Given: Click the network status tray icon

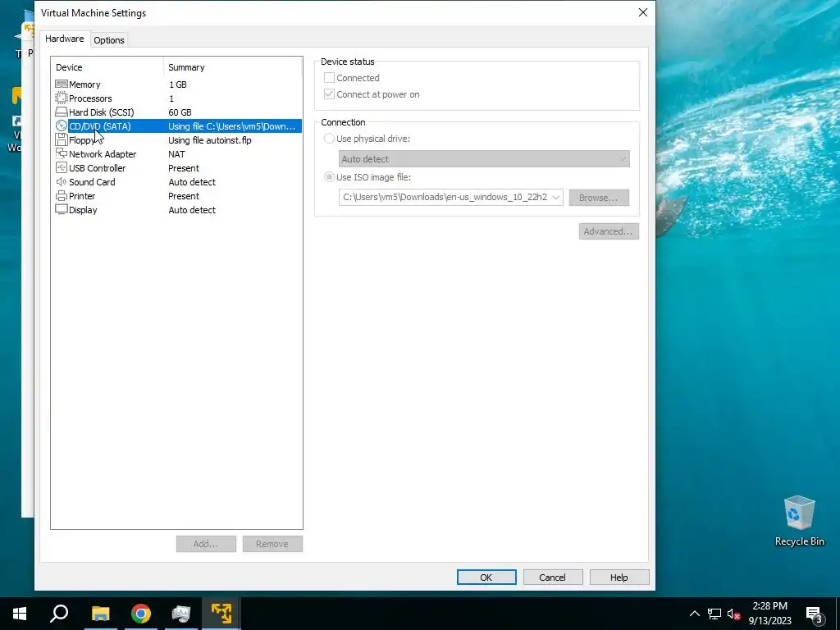Looking at the screenshot, I should (714, 614).
